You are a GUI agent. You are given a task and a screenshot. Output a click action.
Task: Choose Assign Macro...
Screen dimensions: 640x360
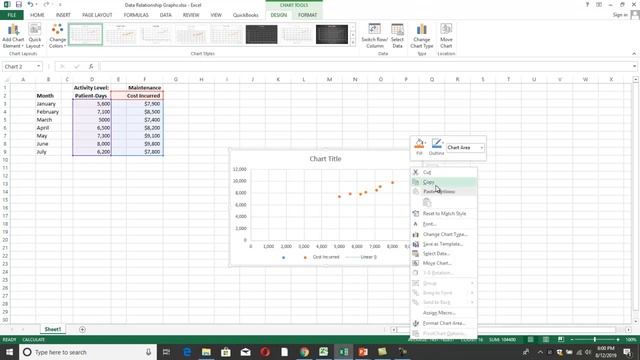point(444,313)
